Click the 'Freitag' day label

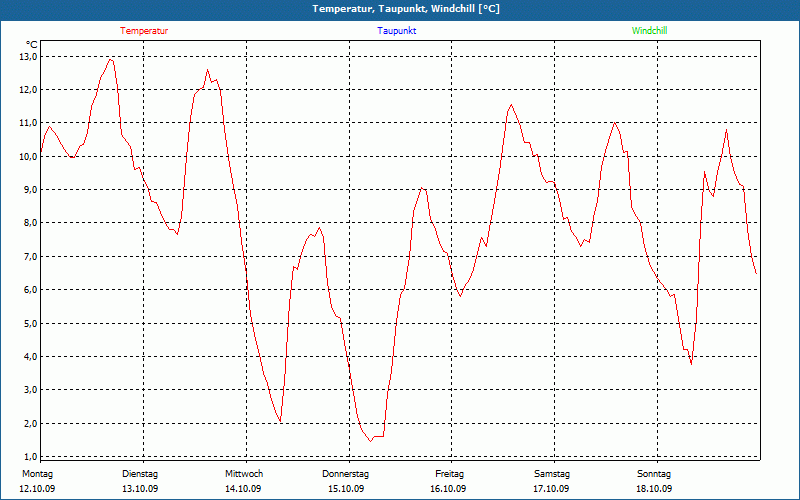[x=449, y=474]
